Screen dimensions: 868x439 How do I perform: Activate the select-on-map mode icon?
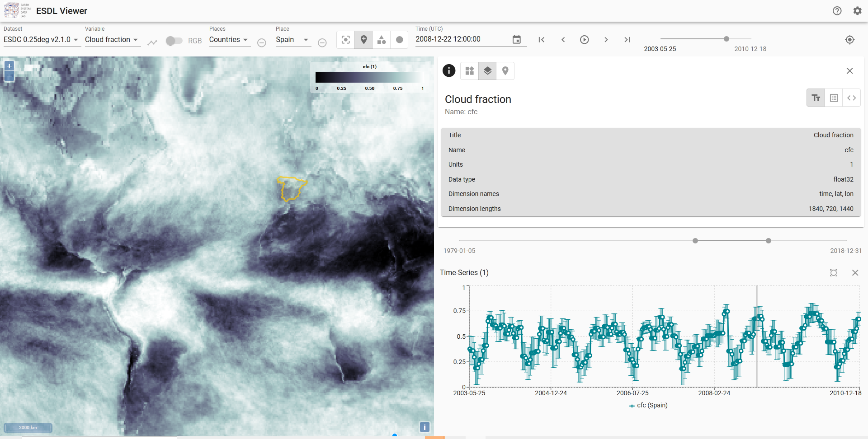[x=346, y=40]
